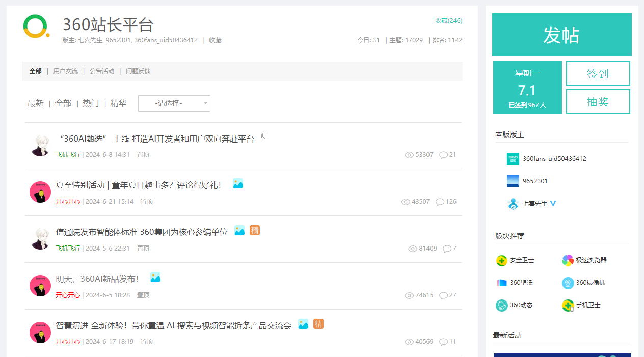Show 全部 posts filter beside 最新
644x357 pixels.
tap(63, 103)
